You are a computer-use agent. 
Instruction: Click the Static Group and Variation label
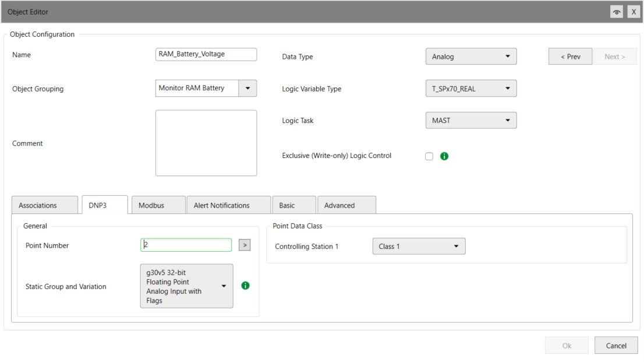coord(66,286)
